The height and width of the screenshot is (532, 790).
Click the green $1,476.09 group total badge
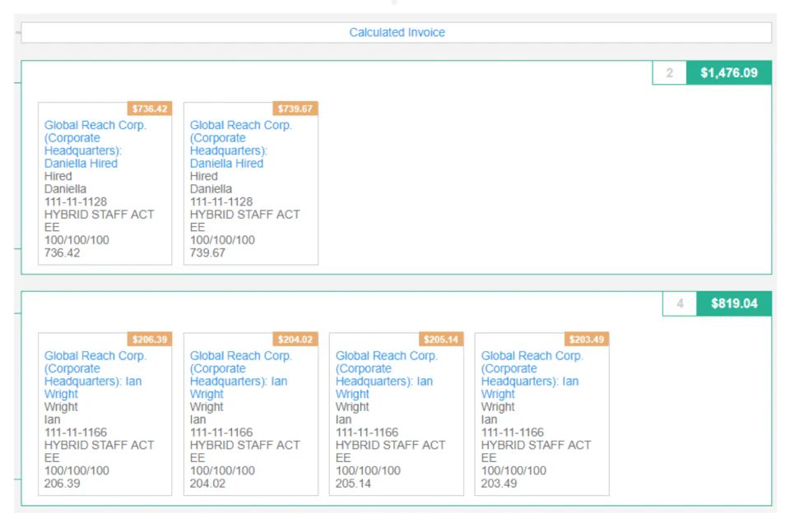pyautogui.click(x=728, y=72)
